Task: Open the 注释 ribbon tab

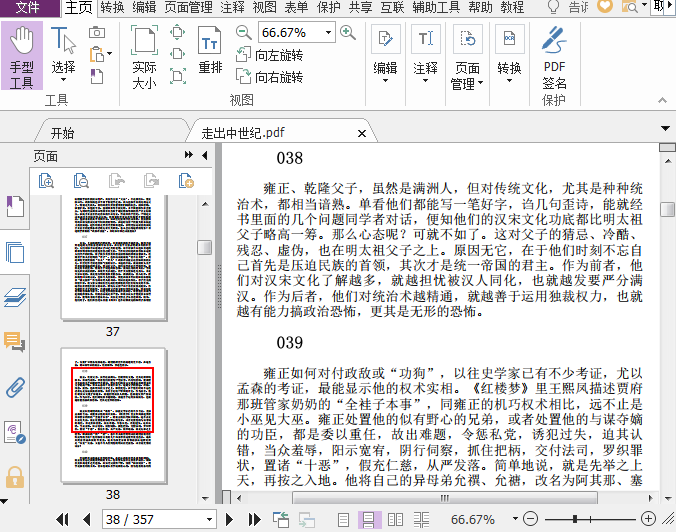Action: click(232, 7)
